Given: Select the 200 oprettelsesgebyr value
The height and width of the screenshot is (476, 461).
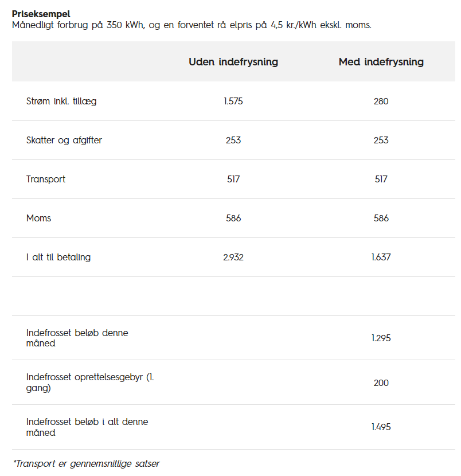Looking at the screenshot, I should pyautogui.click(x=381, y=383).
